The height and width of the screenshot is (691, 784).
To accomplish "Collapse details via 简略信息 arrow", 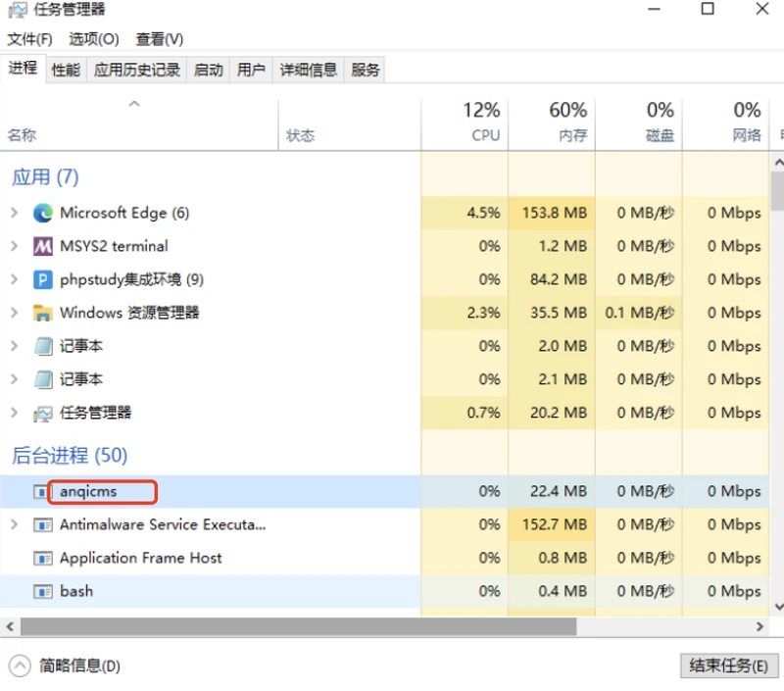I will click(x=20, y=666).
